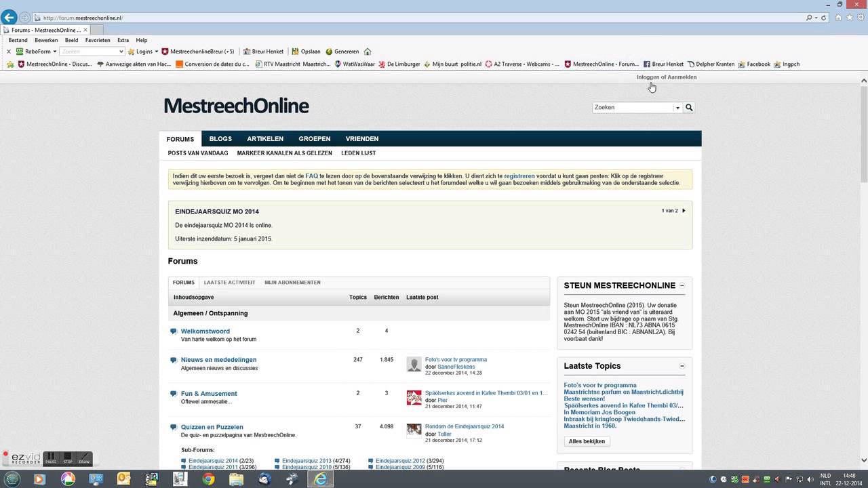The width and height of the screenshot is (868, 488).
Task: Open the WatWasWaar bookmark
Action: click(354, 64)
